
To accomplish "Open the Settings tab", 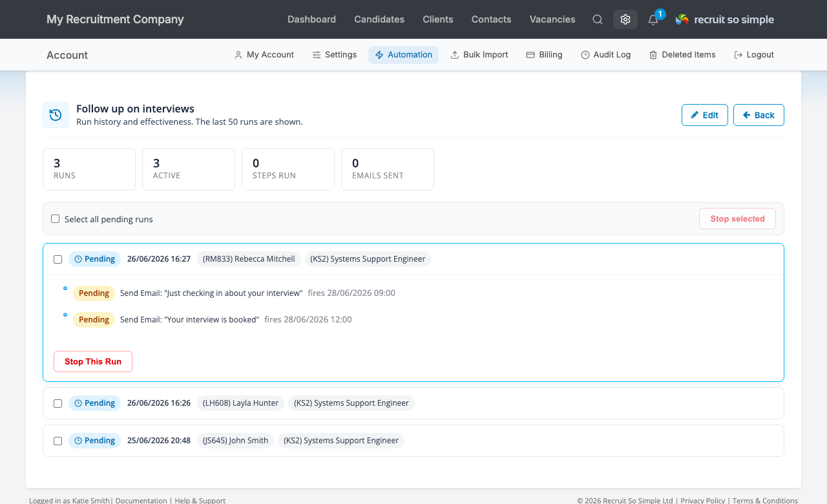I will point(335,55).
